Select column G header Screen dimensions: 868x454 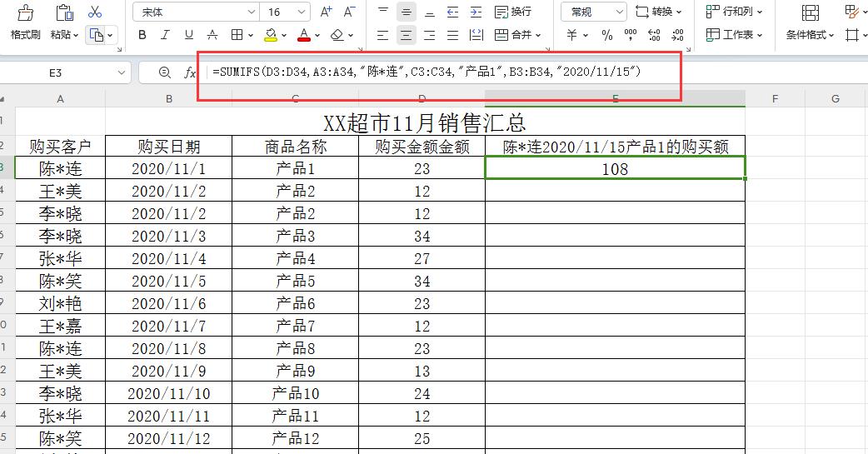pos(836,98)
